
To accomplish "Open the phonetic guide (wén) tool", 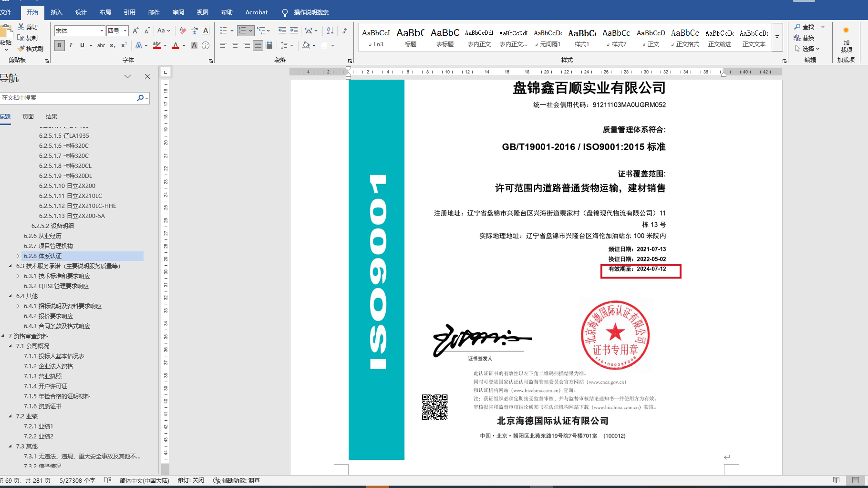I will coord(194,31).
